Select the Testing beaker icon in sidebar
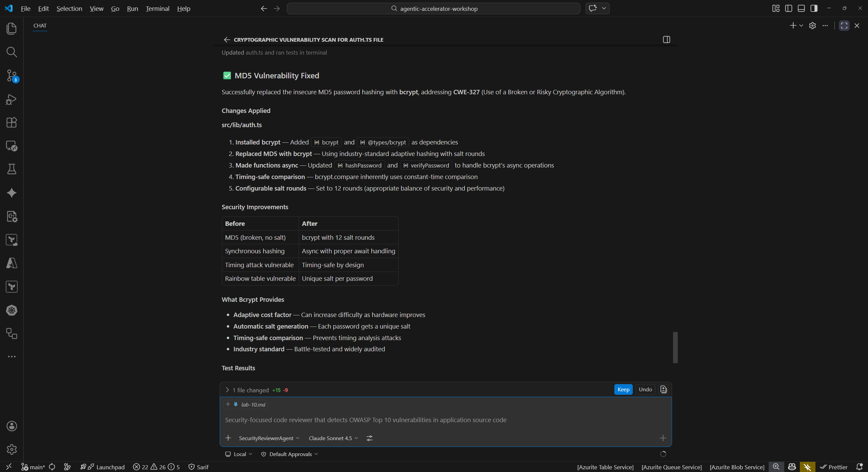This screenshot has width=868, height=472. (12, 169)
